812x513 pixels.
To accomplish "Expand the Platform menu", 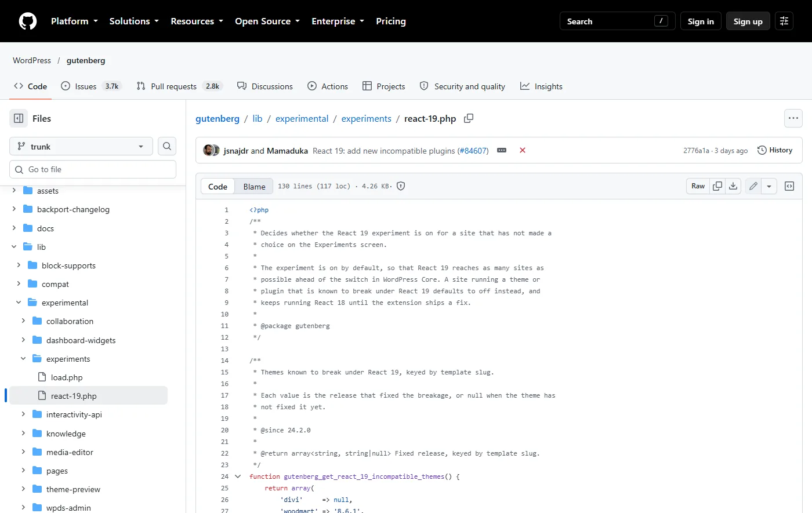I will 74,21.
